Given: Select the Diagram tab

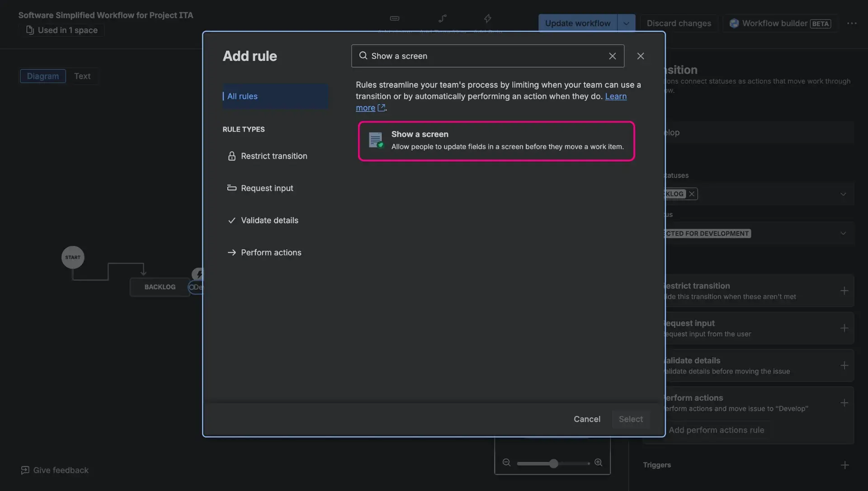Looking at the screenshot, I should tap(42, 76).
